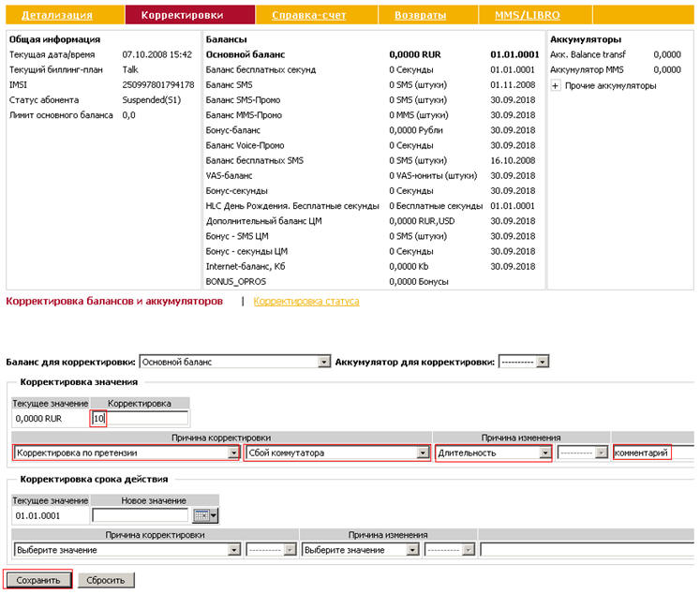Click IMSI value 250997801794178

click(158, 85)
